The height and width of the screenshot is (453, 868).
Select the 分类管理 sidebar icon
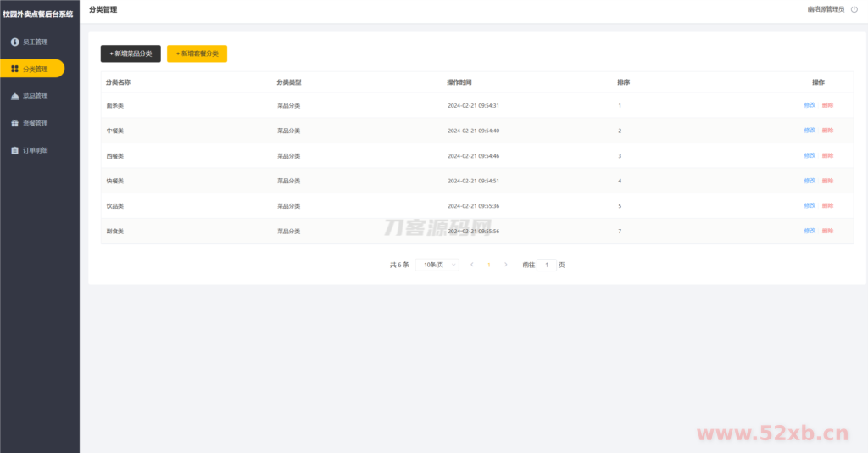(x=14, y=69)
